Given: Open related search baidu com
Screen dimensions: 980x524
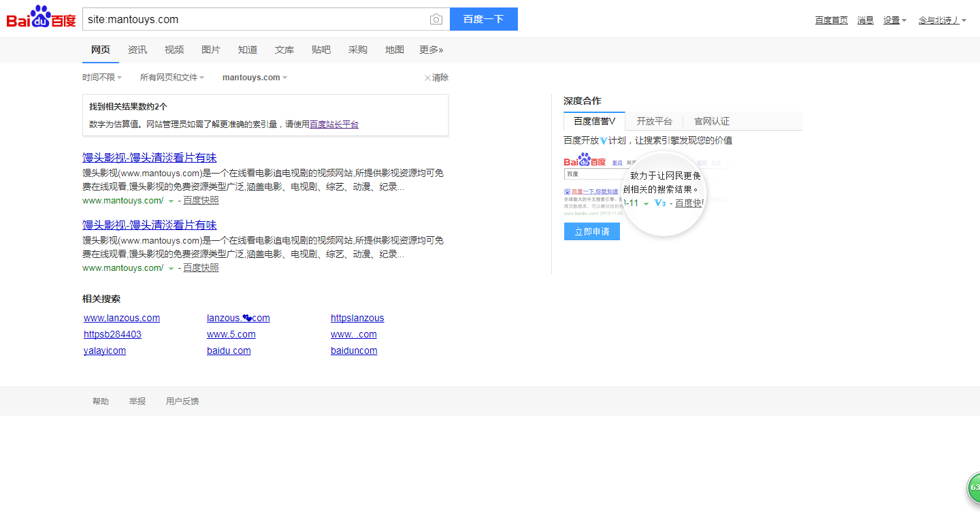Looking at the screenshot, I should (229, 350).
